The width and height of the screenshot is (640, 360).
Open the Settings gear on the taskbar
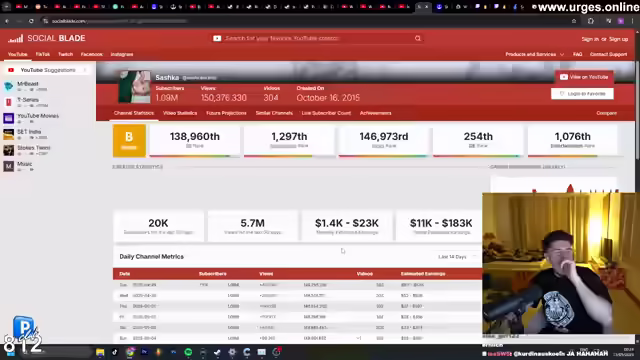tap(232, 352)
